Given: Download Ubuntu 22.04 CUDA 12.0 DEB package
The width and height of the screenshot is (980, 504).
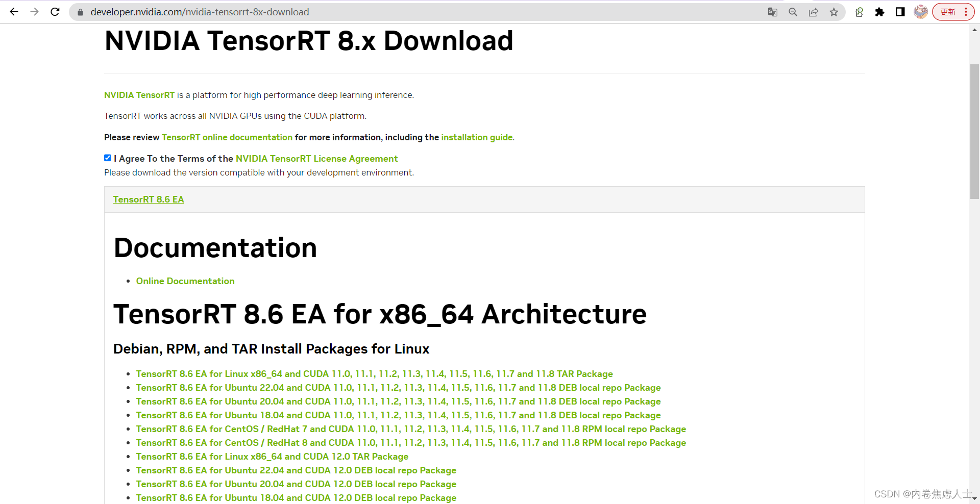Looking at the screenshot, I should click(296, 470).
